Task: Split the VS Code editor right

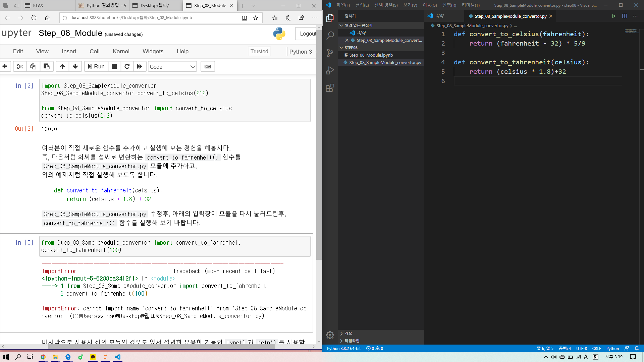Action: (x=625, y=16)
